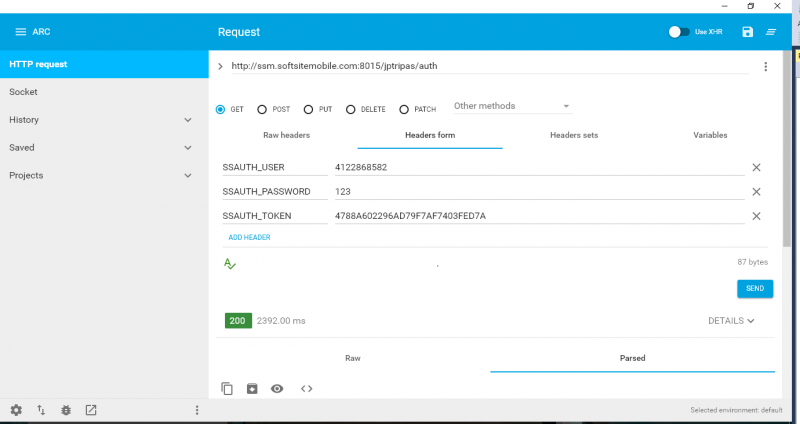Switch to Raw headers tab

click(x=286, y=135)
